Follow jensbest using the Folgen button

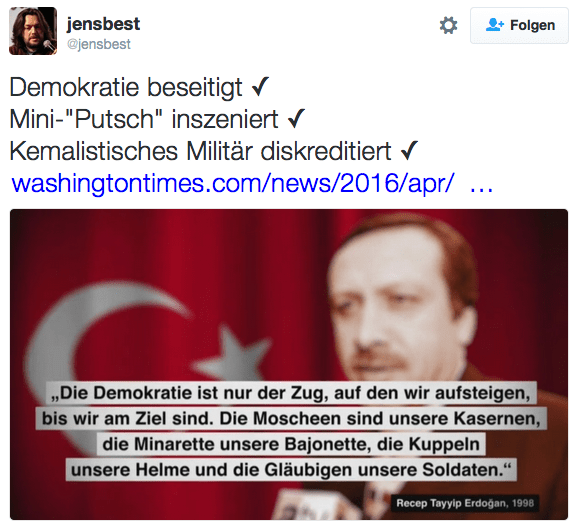[x=519, y=25]
